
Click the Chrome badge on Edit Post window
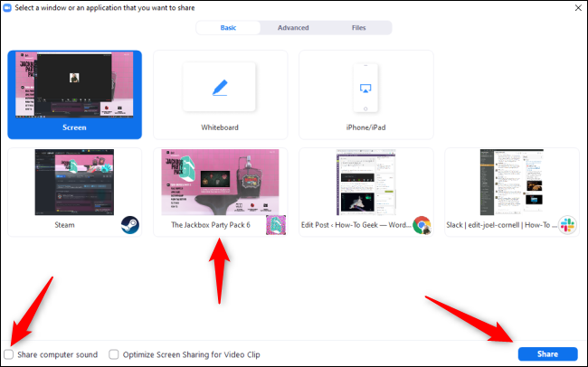(x=421, y=225)
